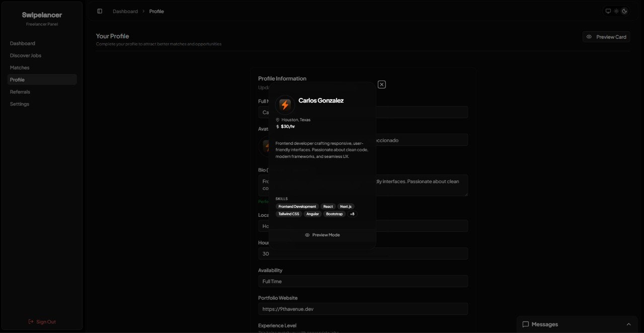Viewport: 644px width, 333px height.
Task: Click Dashboard in the breadcrumb trail
Action: (125, 11)
